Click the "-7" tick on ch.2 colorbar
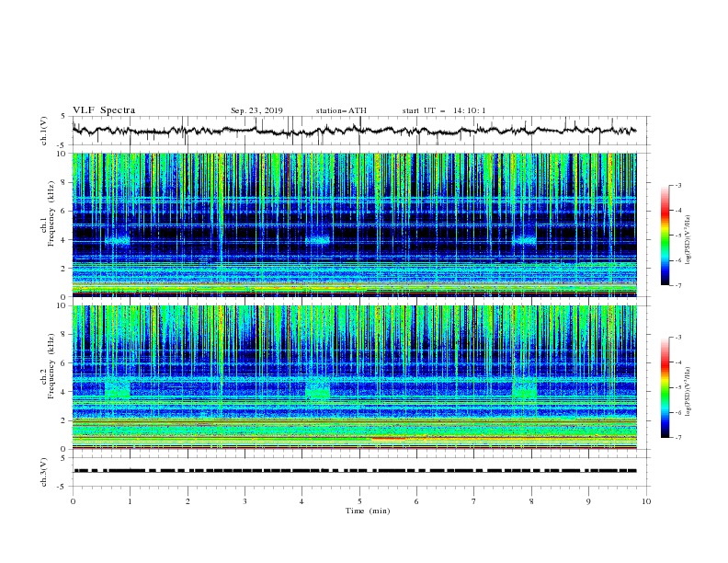728x563 pixels. click(678, 438)
